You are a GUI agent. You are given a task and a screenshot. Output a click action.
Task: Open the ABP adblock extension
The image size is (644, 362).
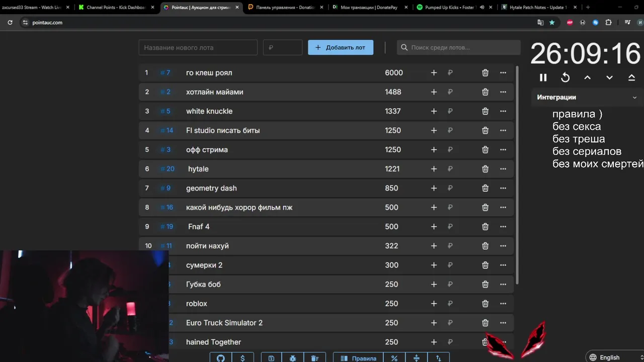coord(570,22)
